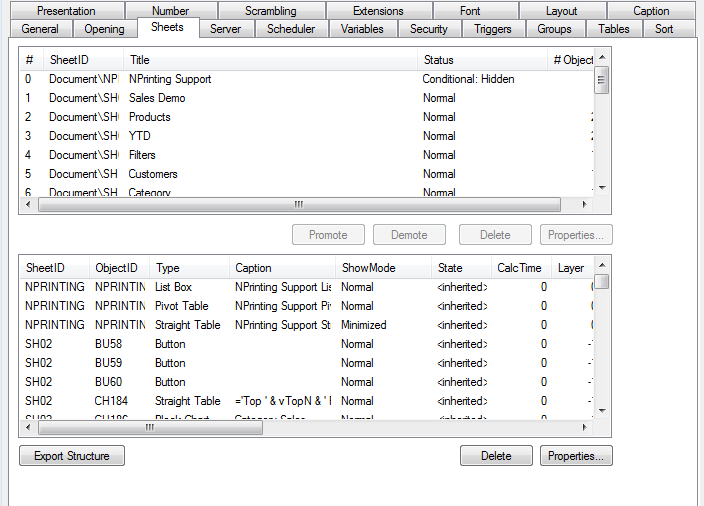
Task: Click the objects list horizontal scrollbar thumb
Action: 150,427
